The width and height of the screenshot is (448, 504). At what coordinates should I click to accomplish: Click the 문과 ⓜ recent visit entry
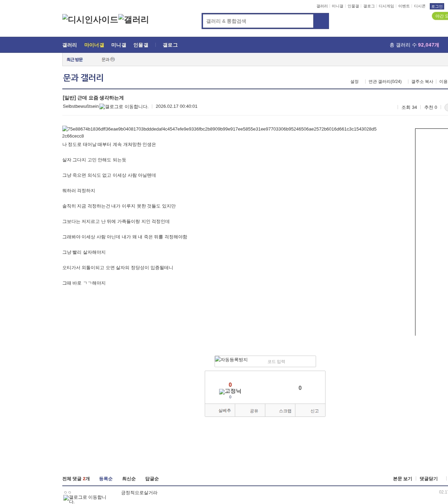(108, 59)
